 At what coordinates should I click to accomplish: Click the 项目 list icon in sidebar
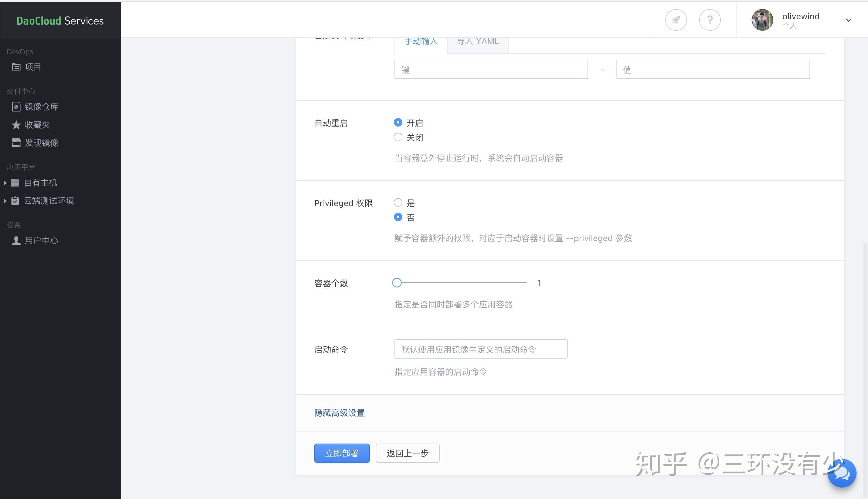pyautogui.click(x=16, y=67)
